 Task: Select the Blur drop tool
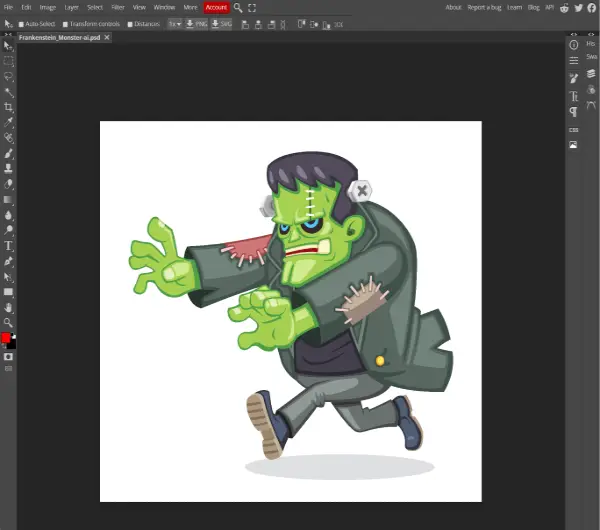tap(8, 215)
